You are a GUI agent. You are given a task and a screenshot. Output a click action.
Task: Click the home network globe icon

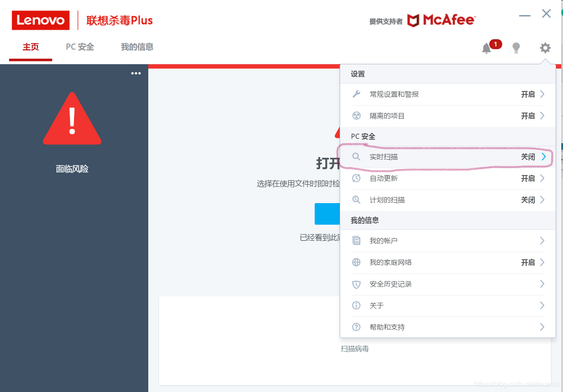click(x=356, y=262)
